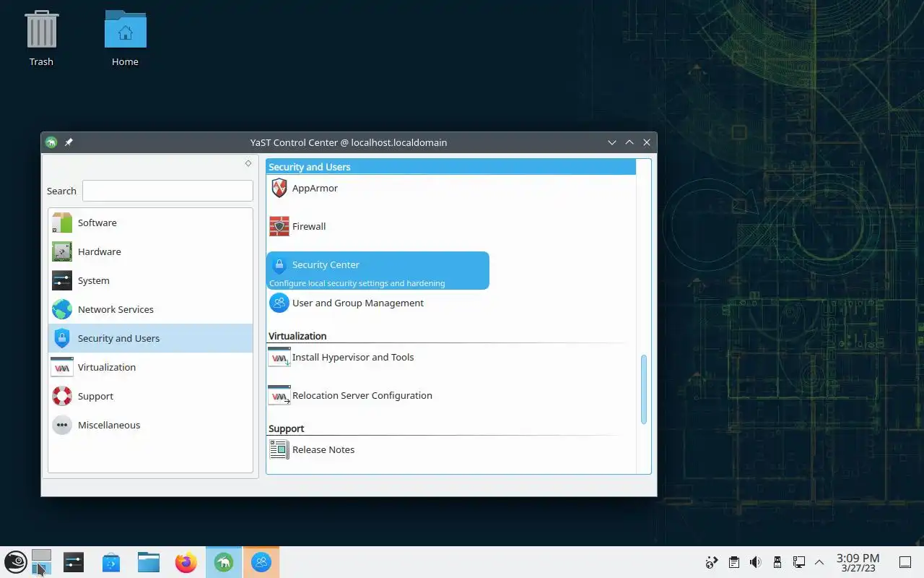Select the Support category in sidebar

tap(150, 396)
